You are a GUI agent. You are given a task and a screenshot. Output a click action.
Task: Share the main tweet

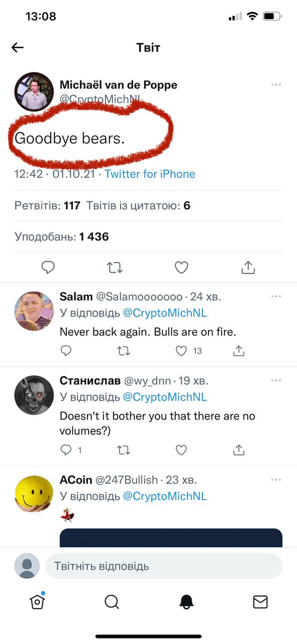tap(248, 267)
